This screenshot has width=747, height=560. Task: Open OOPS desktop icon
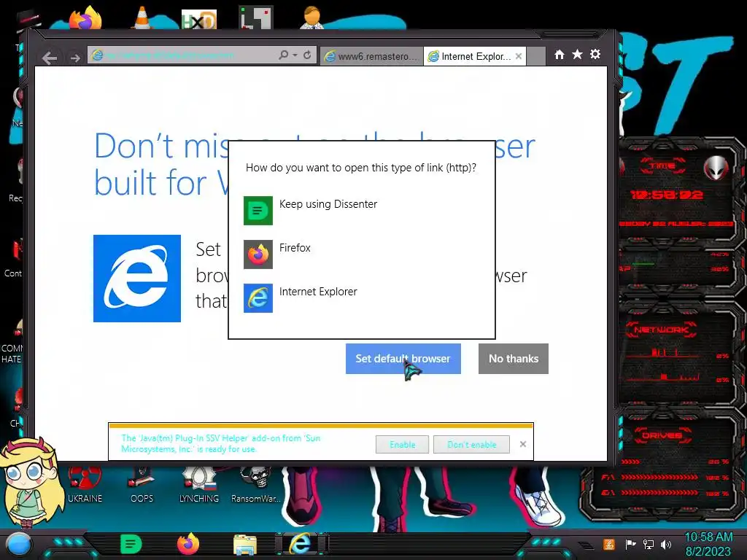142,485
